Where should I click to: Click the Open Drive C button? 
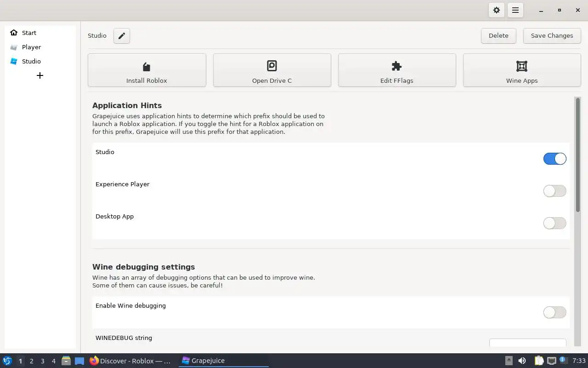tap(272, 70)
